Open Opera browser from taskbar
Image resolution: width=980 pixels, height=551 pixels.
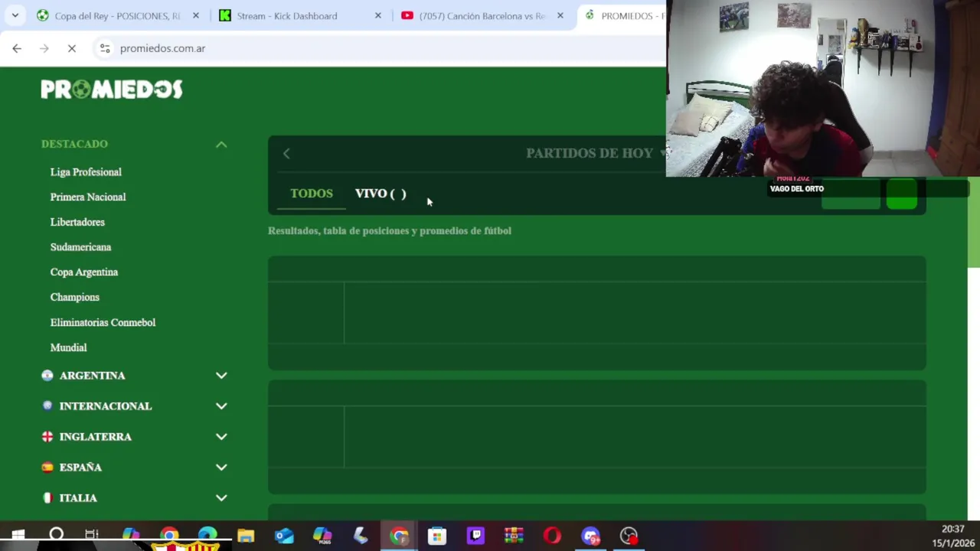point(552,536)
